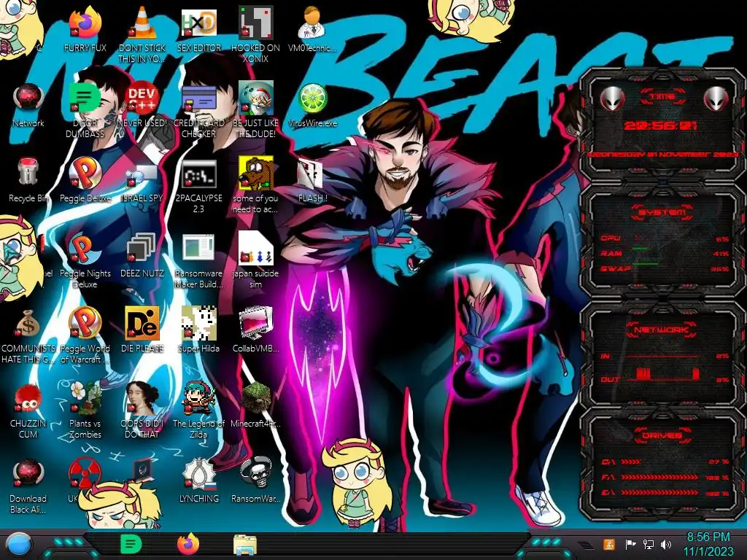Open the HxD hex editor desktop shortcut
The height and width of the screenshot is (560, 747).
[x=199, y=24]
